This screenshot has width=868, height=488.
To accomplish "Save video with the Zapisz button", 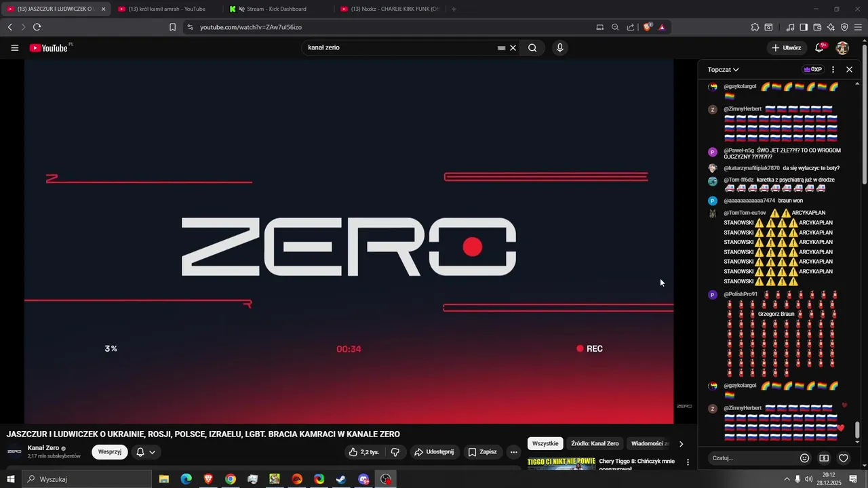I will coord(483,452).
